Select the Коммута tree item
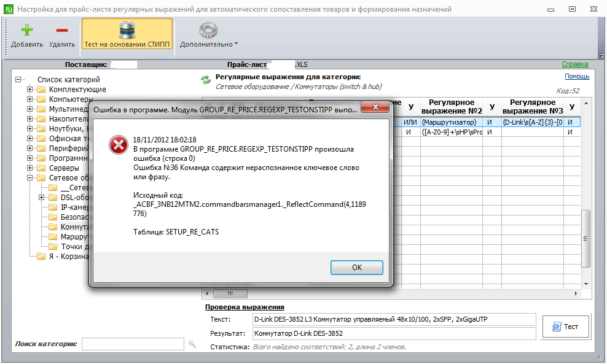Viewport: 607px width, 364px height. click(x=75, y=227)
